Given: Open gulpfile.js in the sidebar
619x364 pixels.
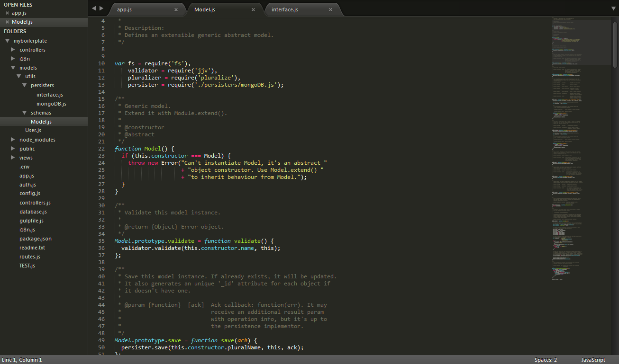Looking at the screenshot, I should (x=31, y=221).
